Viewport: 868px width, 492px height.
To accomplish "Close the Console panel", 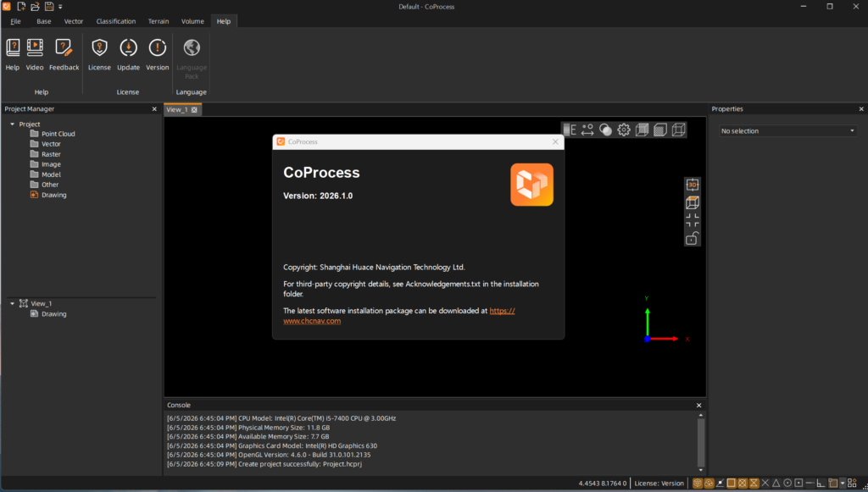I will tap(698, 406).
